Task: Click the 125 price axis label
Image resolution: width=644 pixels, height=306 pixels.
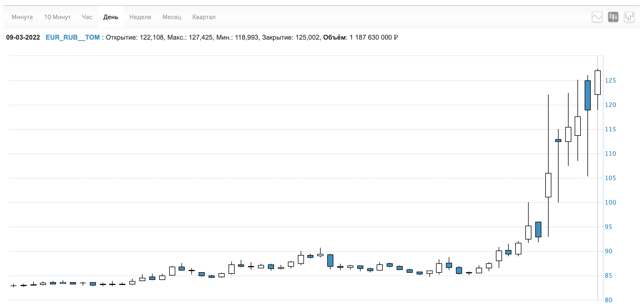Action: pos(610,80)
